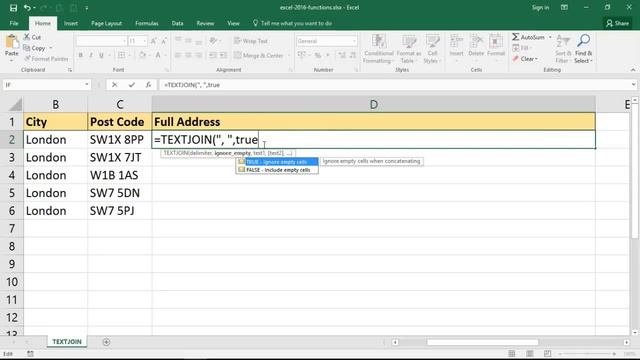Click the formula bar text field
This screenshot has width=640, height=360.
[394, 85]
